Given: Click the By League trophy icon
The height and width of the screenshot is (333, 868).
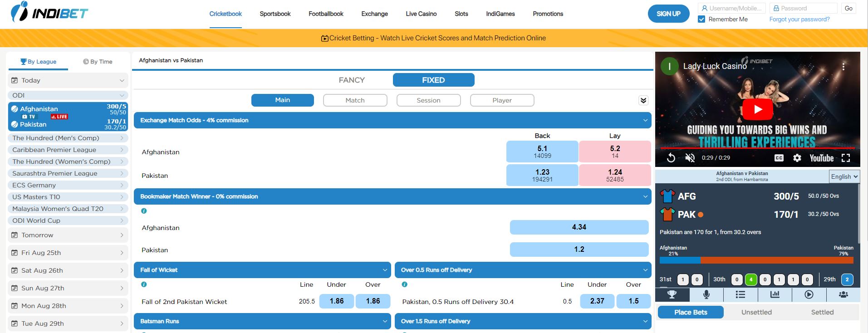Looking at the screenshot, I should click(24, 61).
